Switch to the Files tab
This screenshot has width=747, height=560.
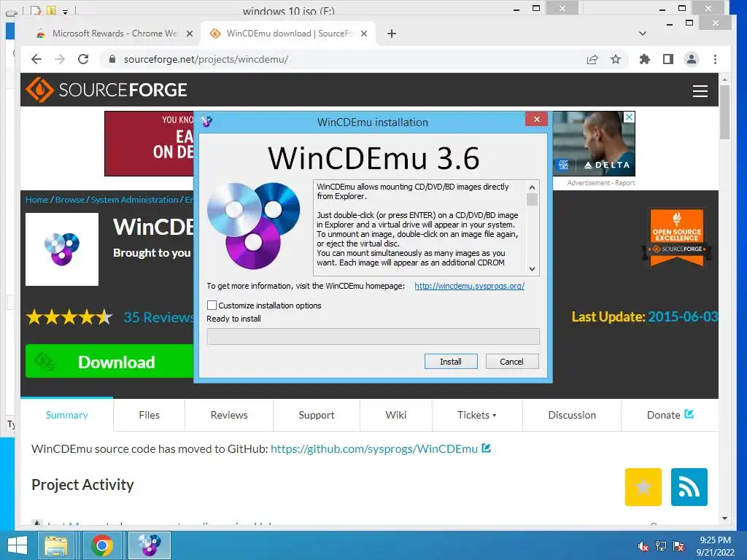(149, 415)
